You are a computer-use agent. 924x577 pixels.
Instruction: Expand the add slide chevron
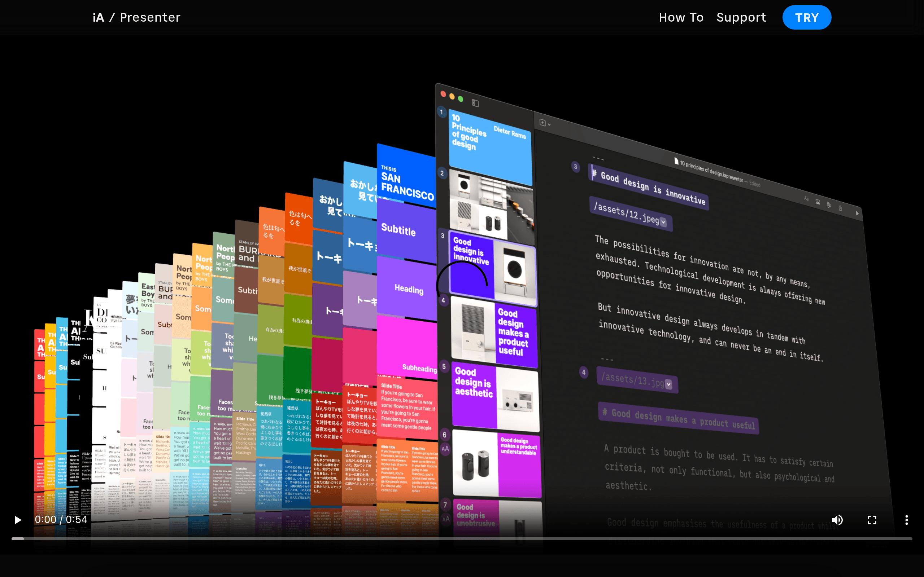549,124
